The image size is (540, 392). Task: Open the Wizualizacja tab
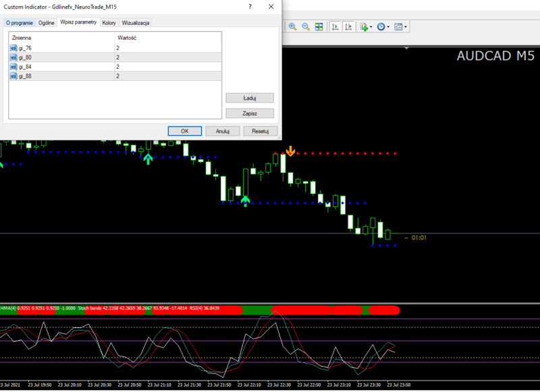click(x=136, y=22)
